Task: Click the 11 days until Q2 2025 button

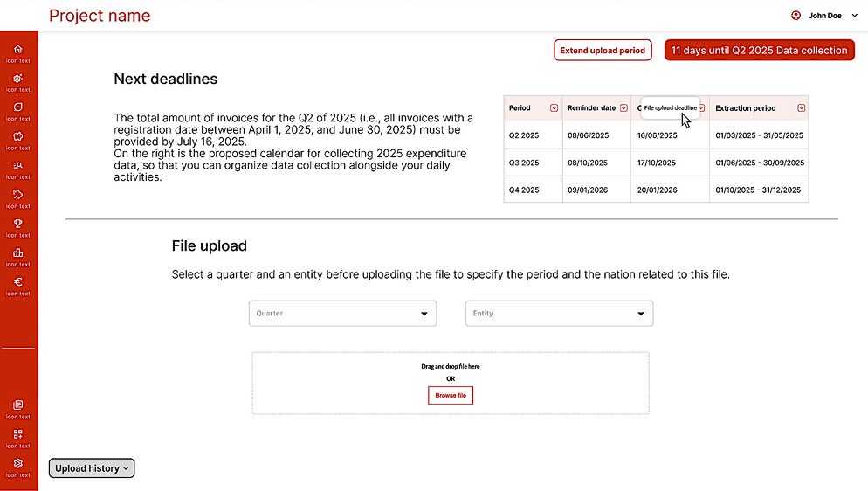Action: tap(760, 51)
